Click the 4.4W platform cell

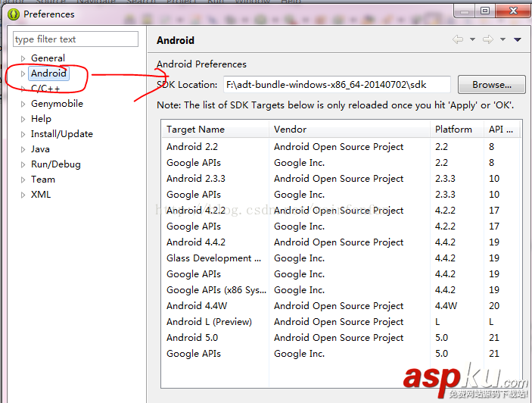[x=446, y=306]
